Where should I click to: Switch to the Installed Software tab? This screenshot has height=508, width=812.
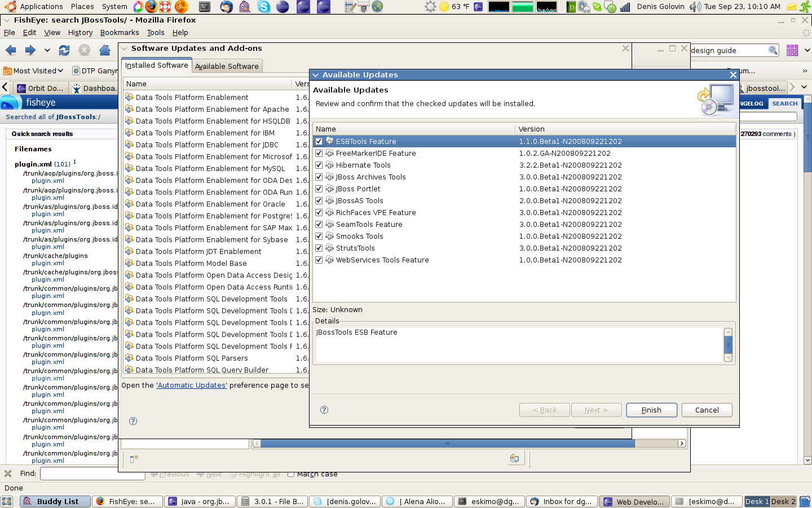click(x=157, y=65)
